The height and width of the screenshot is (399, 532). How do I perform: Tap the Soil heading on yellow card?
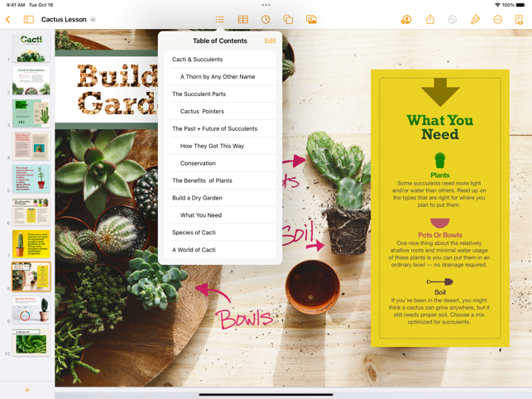point(440,292)
